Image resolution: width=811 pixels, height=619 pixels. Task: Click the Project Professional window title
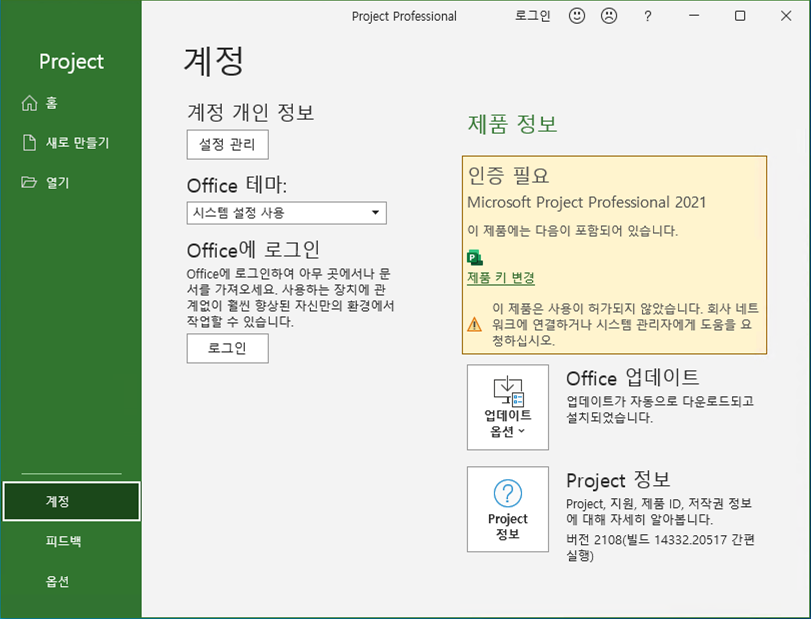coord(404,17)
